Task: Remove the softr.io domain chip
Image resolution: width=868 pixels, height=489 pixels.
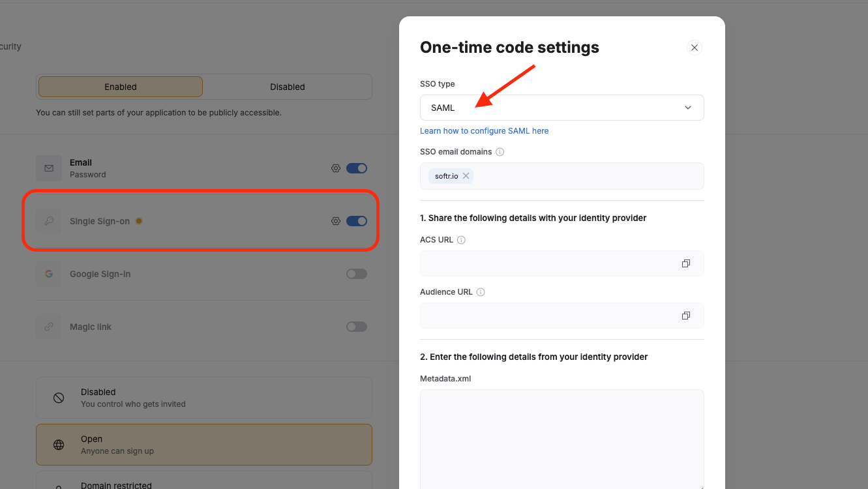Action: coord(466,175)
